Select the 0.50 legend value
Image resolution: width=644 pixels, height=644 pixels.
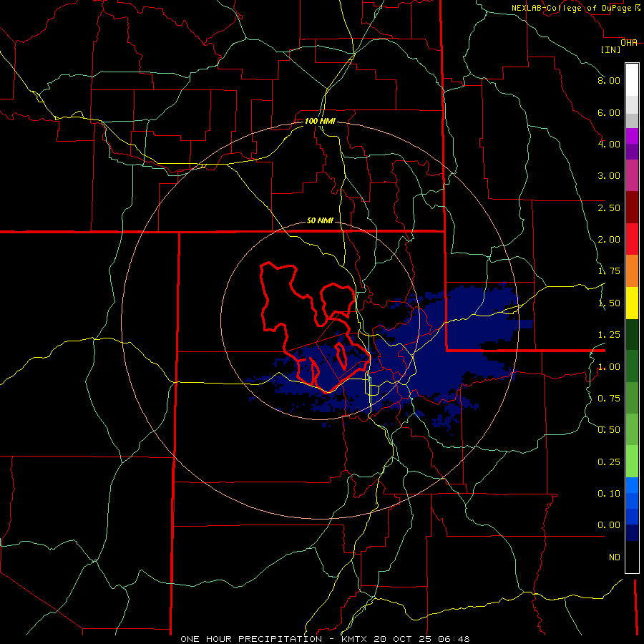[x=609, y=430]
